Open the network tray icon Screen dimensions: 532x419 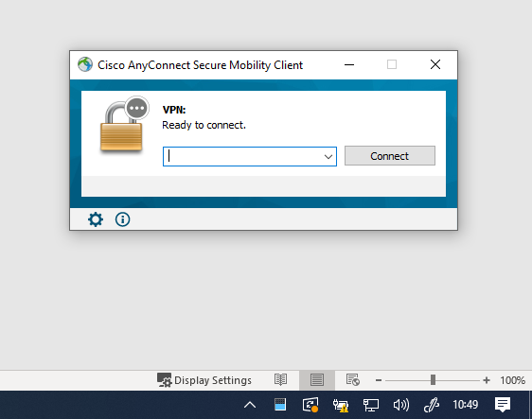point(371,405)
